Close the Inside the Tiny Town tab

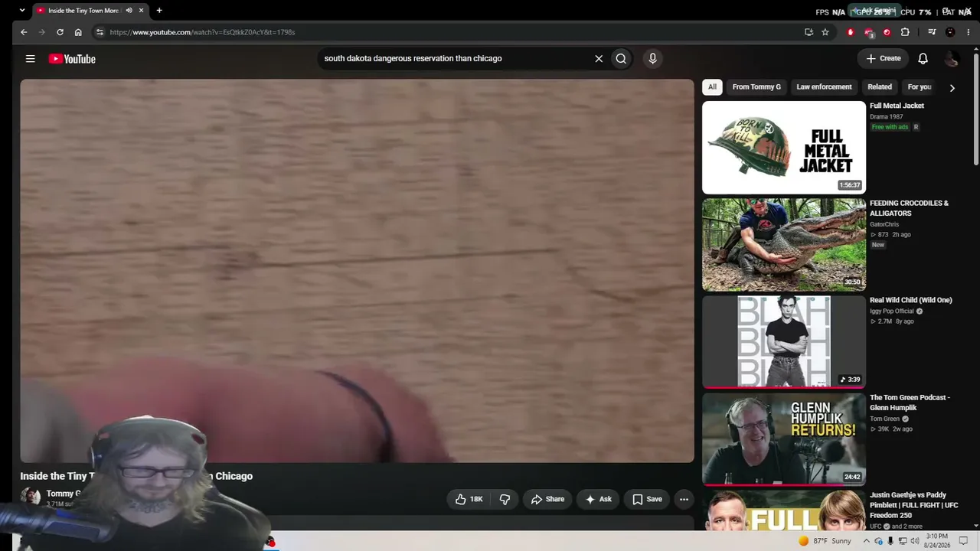[x=141, y=11]
